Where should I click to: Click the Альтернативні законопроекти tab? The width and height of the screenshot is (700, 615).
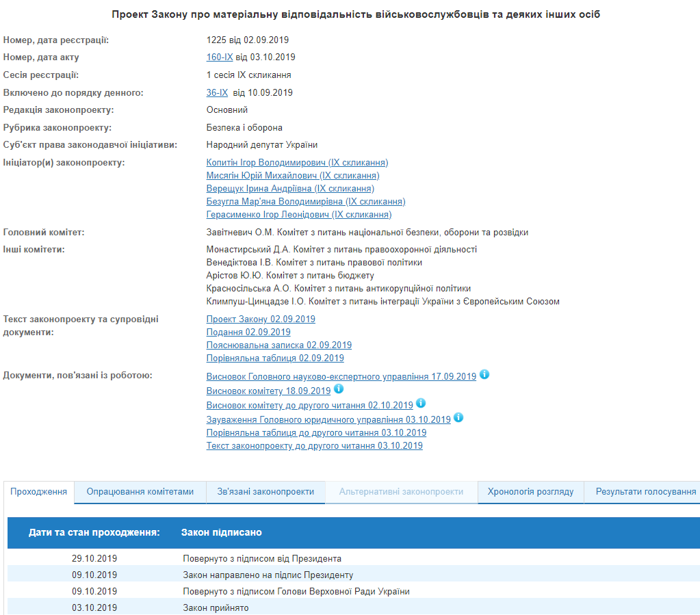[x=401, y=491]
